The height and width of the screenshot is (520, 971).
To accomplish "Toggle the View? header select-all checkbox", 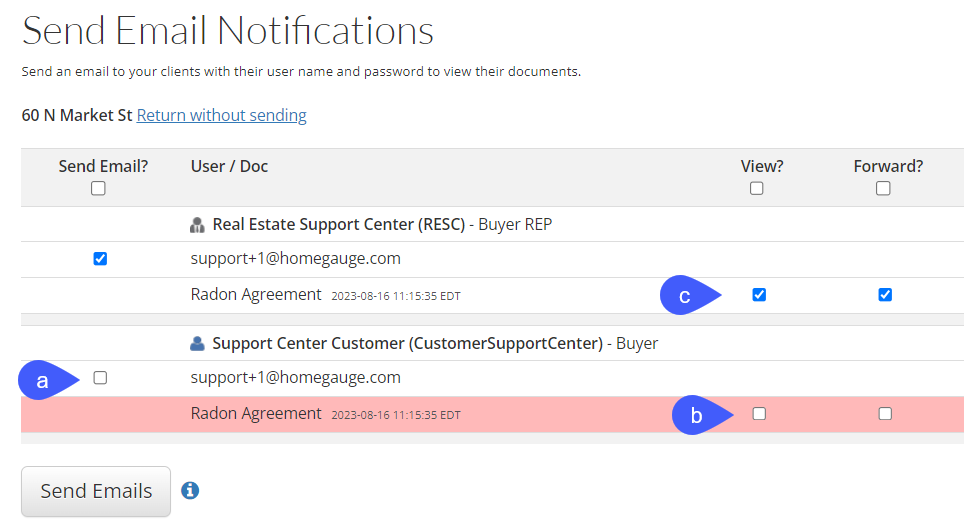I will tap(756, 188).
